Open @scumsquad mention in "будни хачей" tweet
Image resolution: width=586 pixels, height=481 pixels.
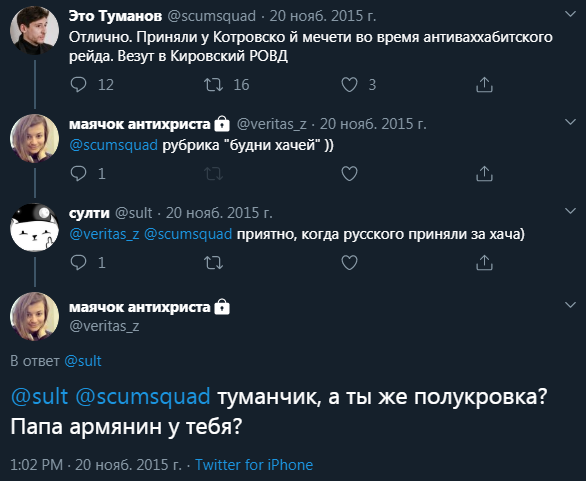[x=114, y=145]
